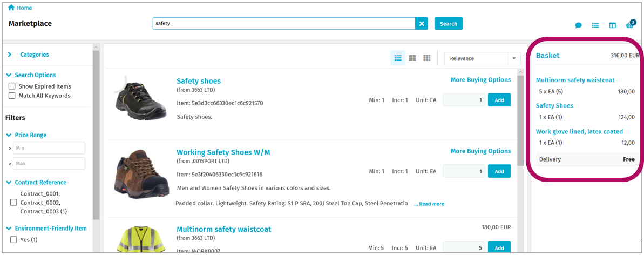
Task: Open the Home breadcrumb link
Action: tap(24, 8)
